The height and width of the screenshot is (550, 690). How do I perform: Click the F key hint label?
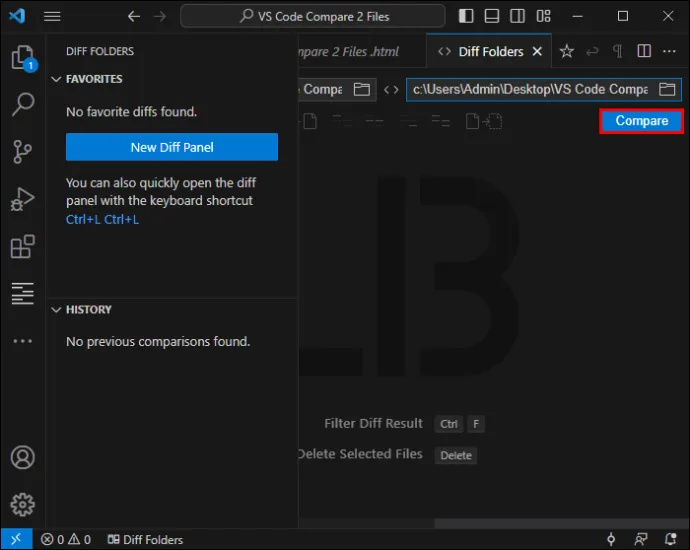pyautogui.click(x=476, y=424)
